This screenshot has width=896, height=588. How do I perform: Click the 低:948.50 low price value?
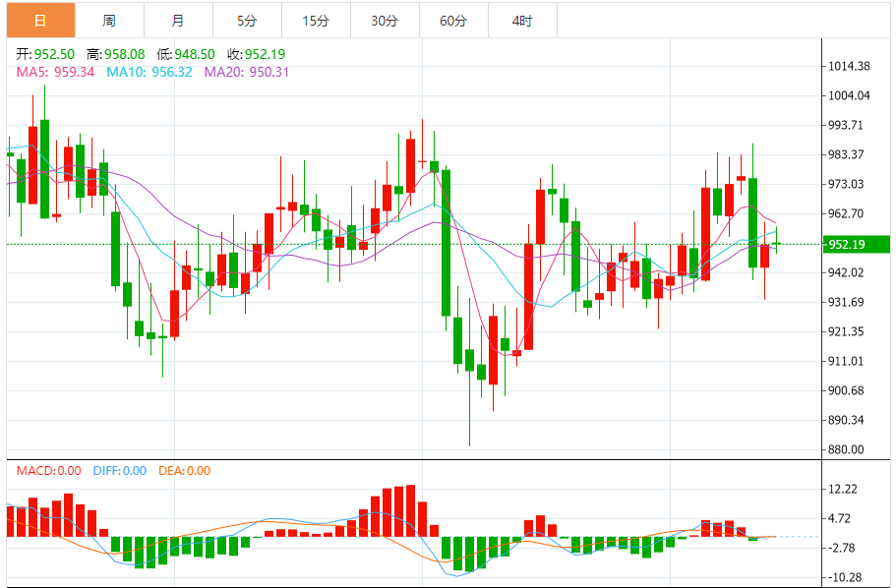pos(186,54)
